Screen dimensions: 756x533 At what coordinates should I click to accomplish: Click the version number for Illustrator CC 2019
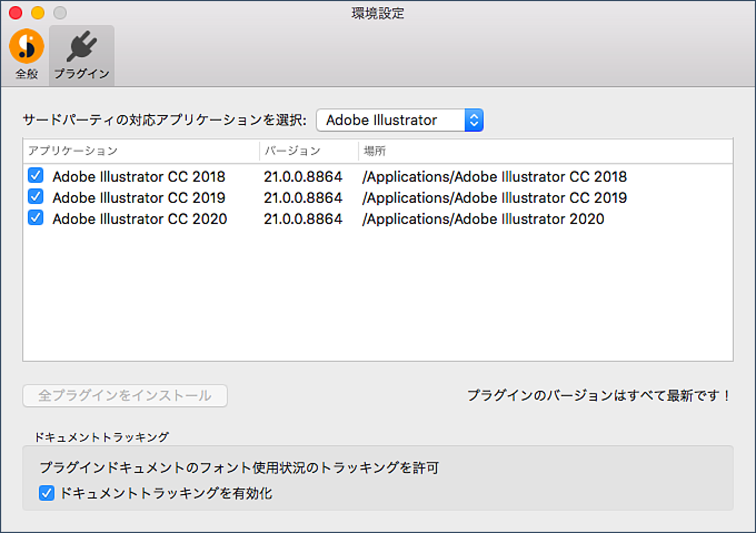click(x=303, y=198)
